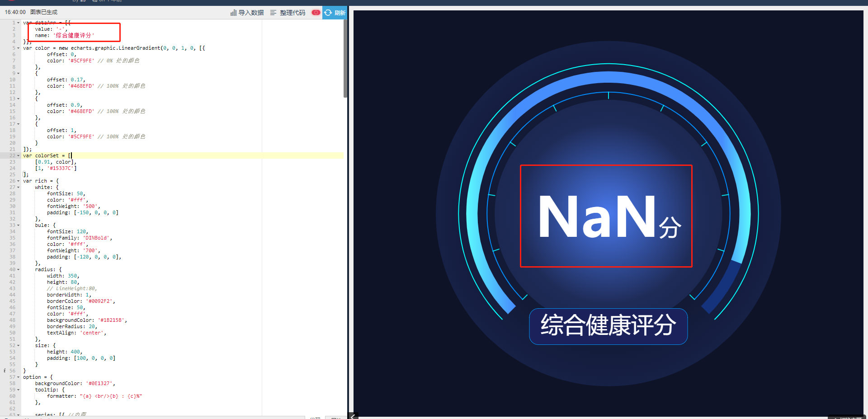Click the name: '综合健康评分' code line

click(65, 35)
